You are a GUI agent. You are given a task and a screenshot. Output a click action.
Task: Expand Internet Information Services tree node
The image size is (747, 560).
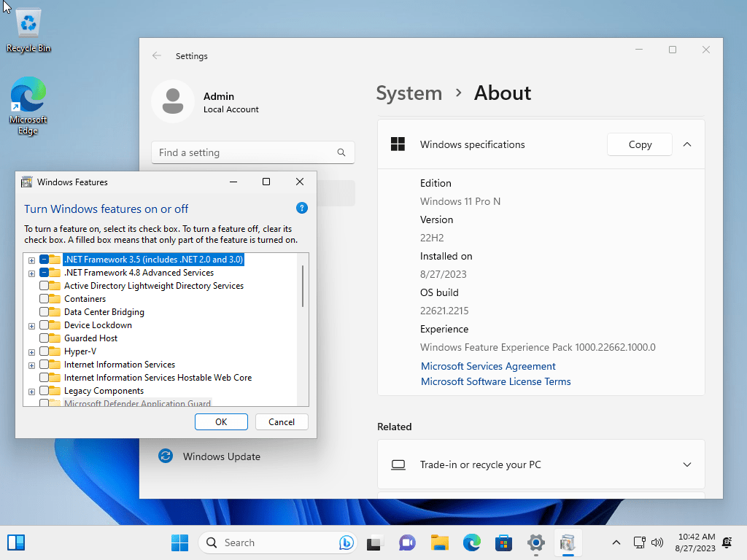click(x=31, y=365)
